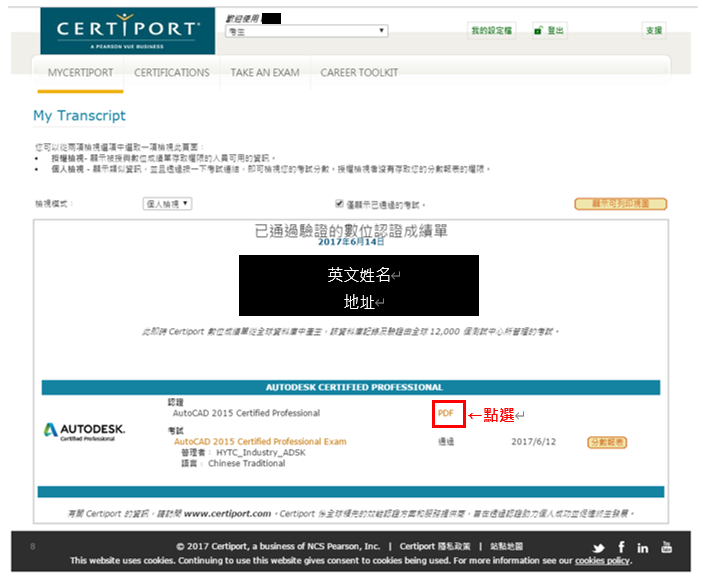Open the PDF link for AutoCAD 2015 certification

(x=446, y=413)
